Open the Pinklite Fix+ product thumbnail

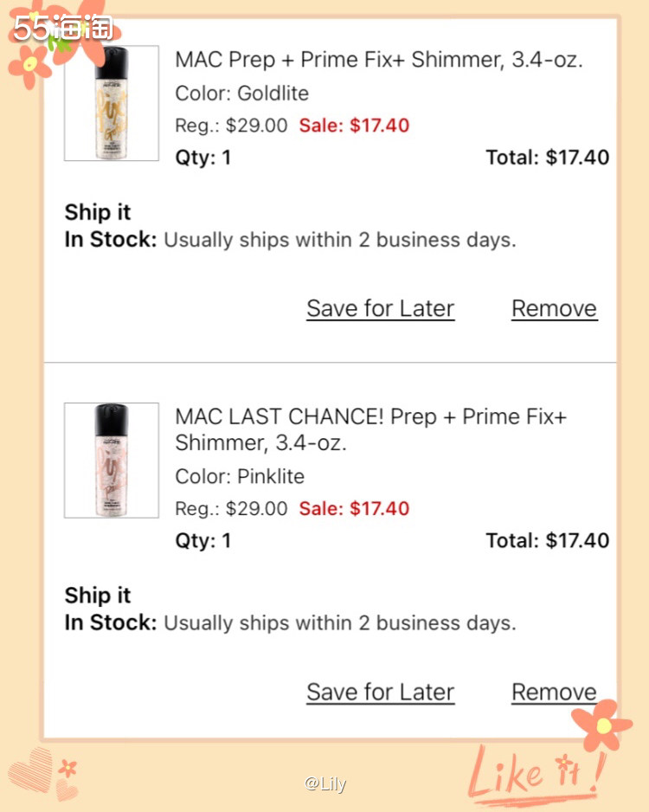[112, 461]
